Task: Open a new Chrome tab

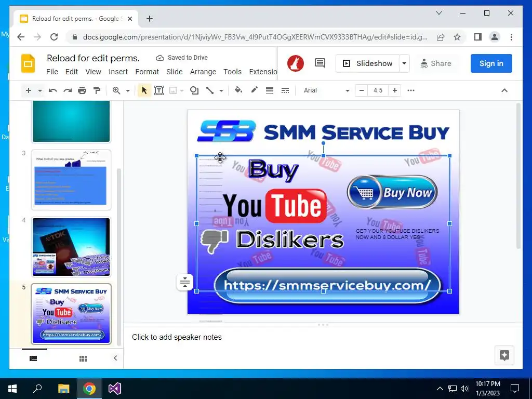Action: pyautogui.click(x=150, y=19)
